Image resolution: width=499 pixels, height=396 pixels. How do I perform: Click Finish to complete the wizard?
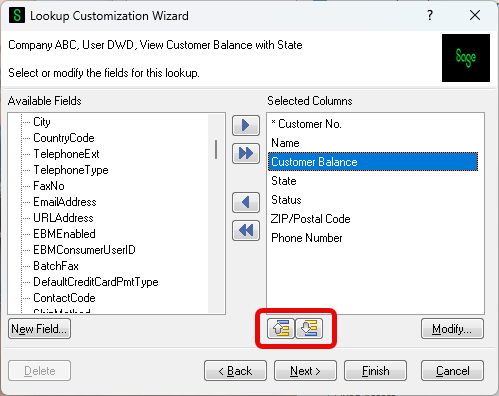click(x=375, y=370)
